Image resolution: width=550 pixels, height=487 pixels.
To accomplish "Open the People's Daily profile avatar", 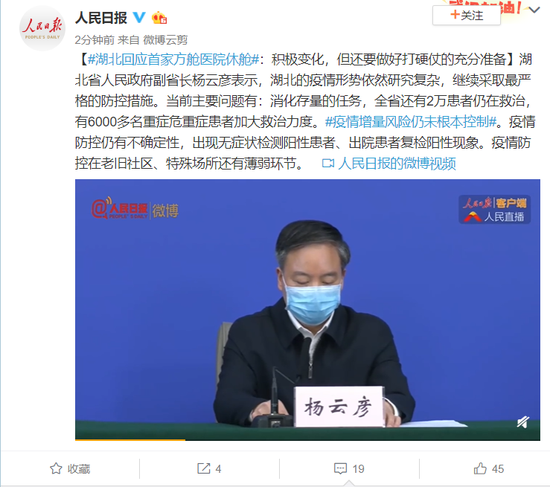I will pos(42,28).
